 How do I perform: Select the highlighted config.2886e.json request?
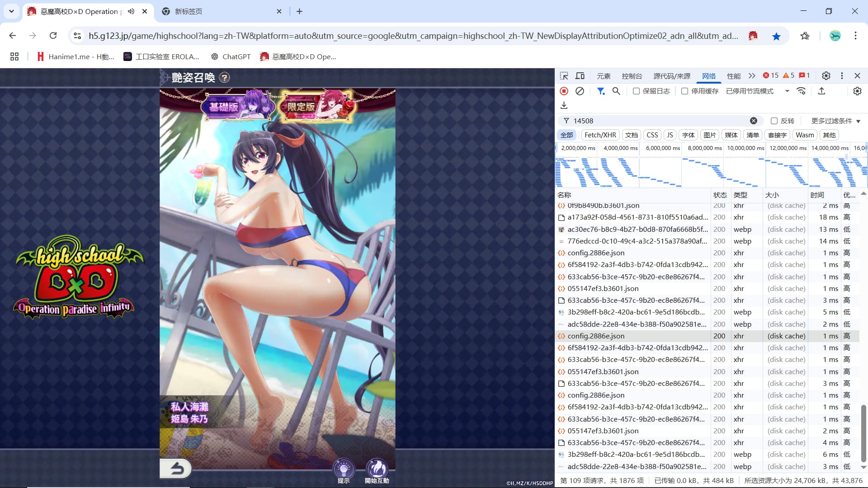click(707, 336)
